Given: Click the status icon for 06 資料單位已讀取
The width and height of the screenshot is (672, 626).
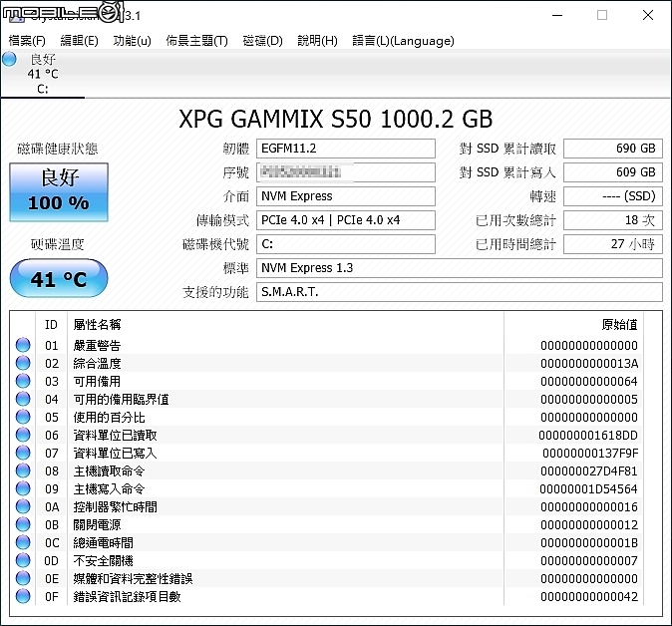Looking at the screenshot, I should [x=23, y=435].
